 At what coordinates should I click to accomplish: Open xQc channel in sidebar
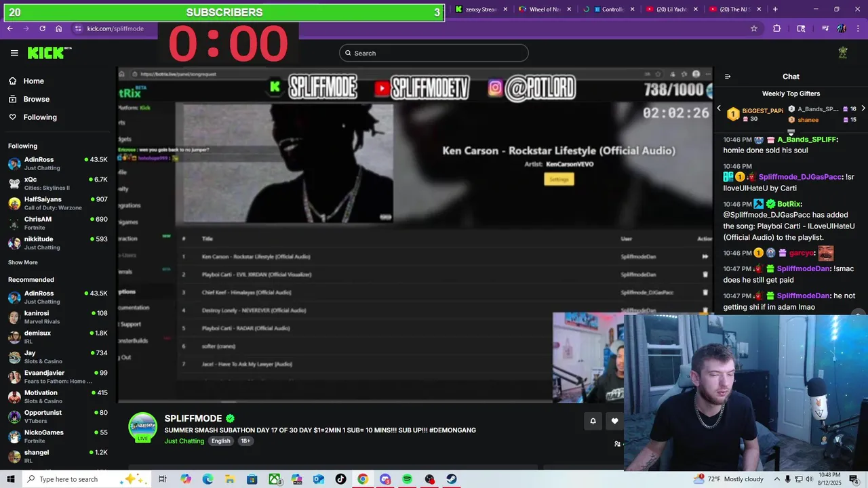click(58, 183)
